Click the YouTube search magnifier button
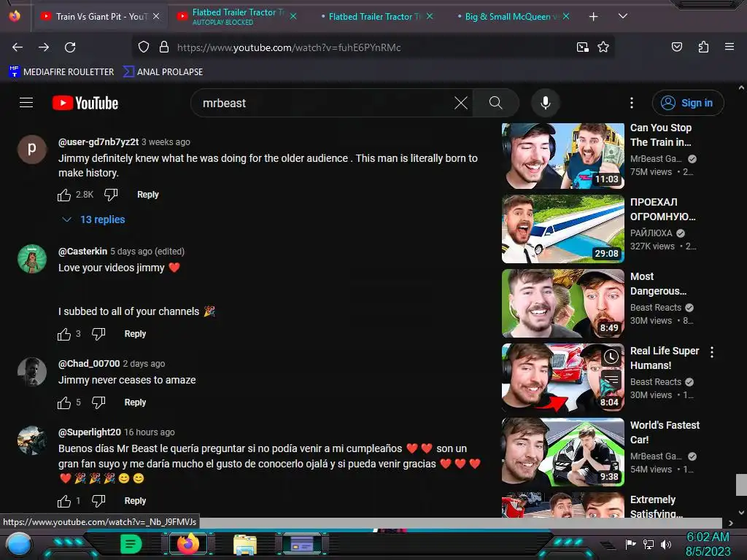This screenshot has width=747, height=560. (x=495, y=103)
